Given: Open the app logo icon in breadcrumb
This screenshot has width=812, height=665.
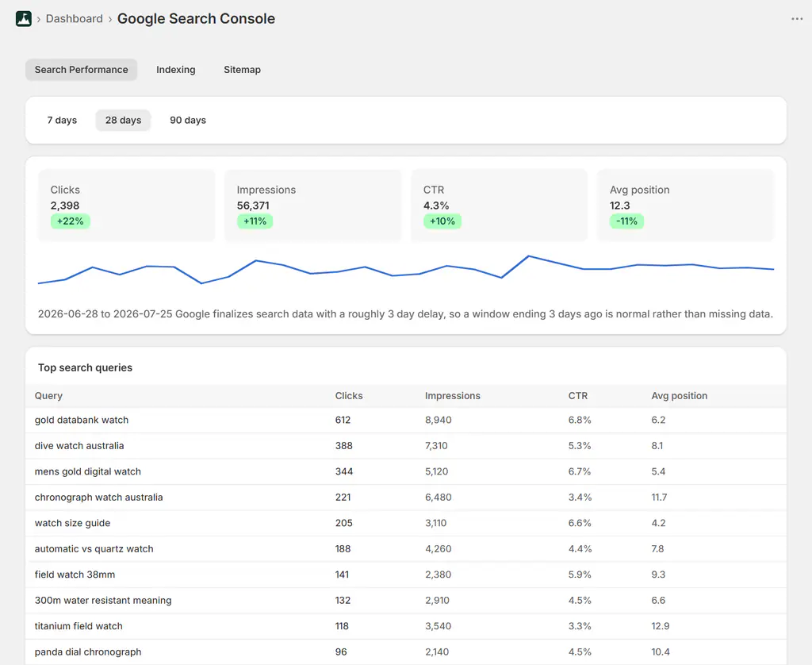Looking at the screenshot, I should point(23,19).
